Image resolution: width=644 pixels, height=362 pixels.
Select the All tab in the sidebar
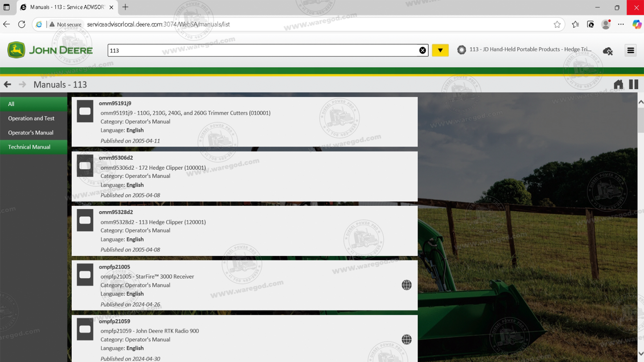pyautogui.click(x=11, y=104)
